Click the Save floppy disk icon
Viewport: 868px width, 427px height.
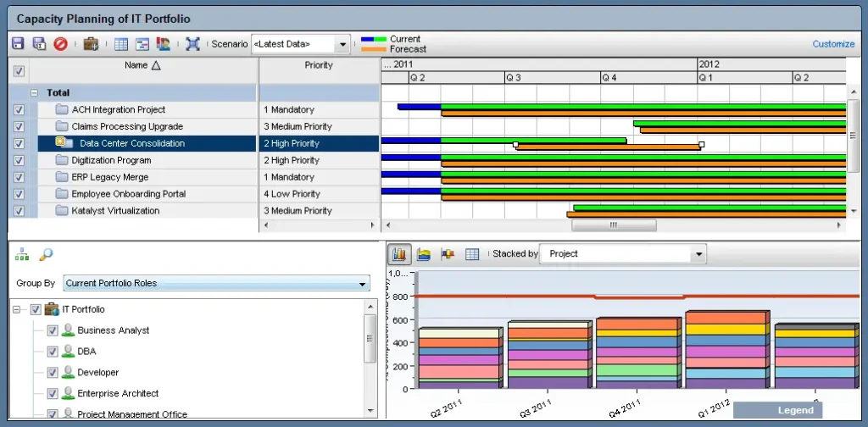(x=18, y=44)
